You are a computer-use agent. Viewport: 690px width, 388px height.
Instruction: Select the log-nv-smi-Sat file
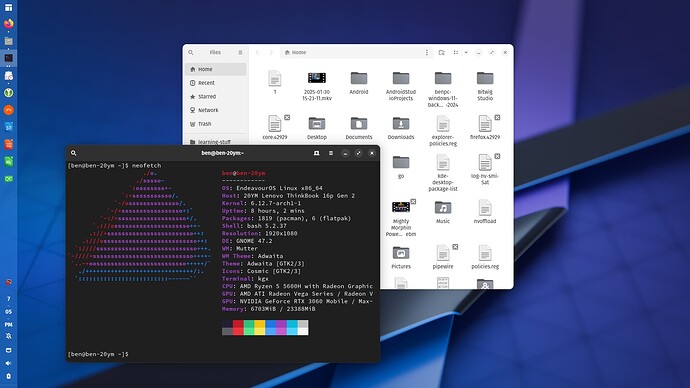pos(485,169)
